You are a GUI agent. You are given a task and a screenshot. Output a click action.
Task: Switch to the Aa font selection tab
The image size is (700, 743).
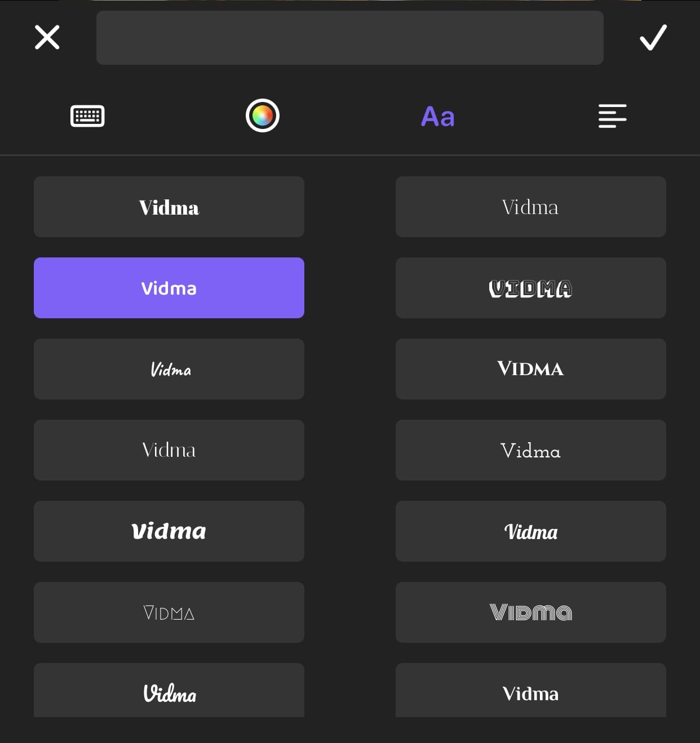(437, 115)
